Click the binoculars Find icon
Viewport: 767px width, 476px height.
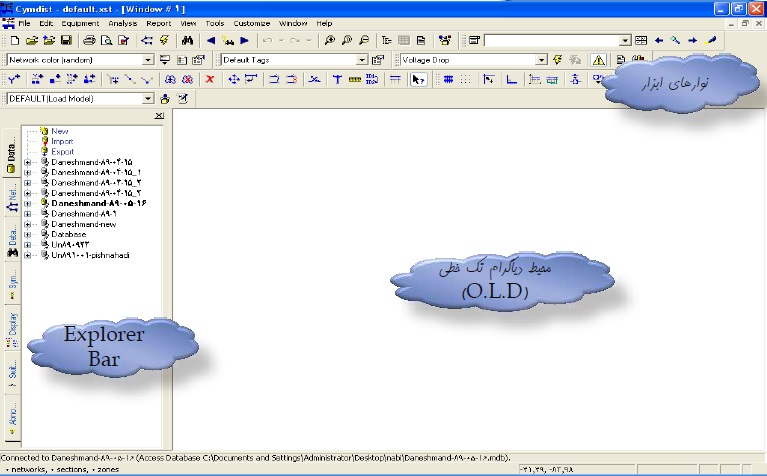point(186,40)
